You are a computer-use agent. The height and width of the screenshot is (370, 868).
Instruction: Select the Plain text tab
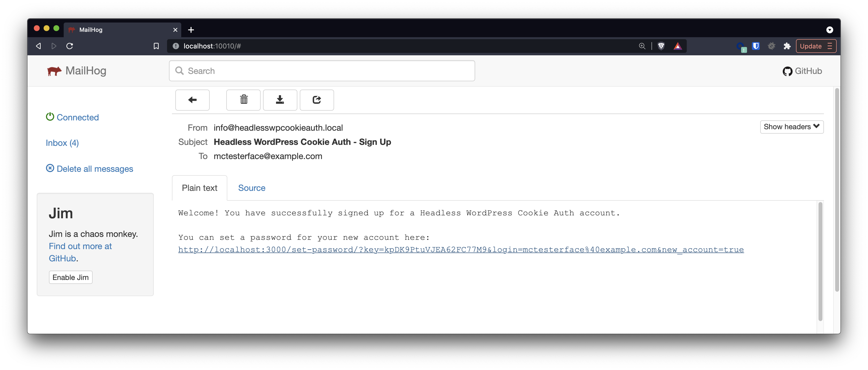199,187
